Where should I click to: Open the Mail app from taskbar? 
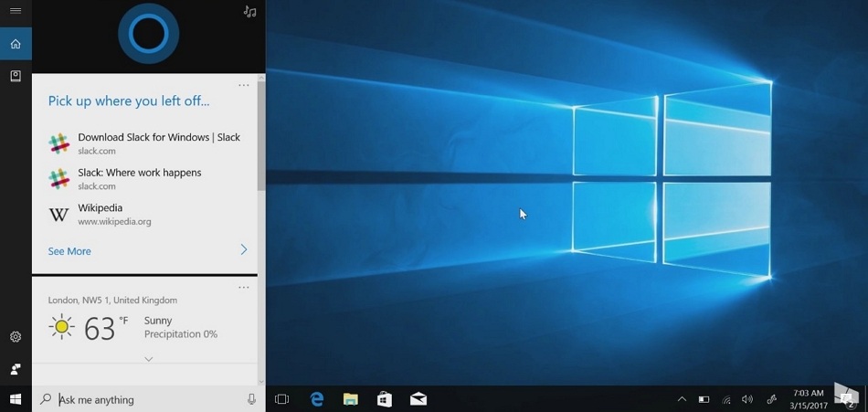click(418, 399)
